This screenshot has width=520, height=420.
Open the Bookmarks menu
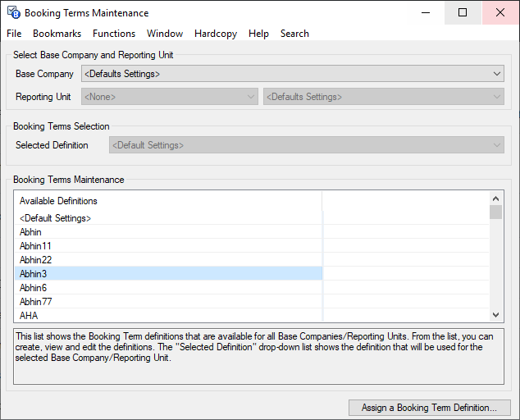pyautogui.click(x=57, y=34)
